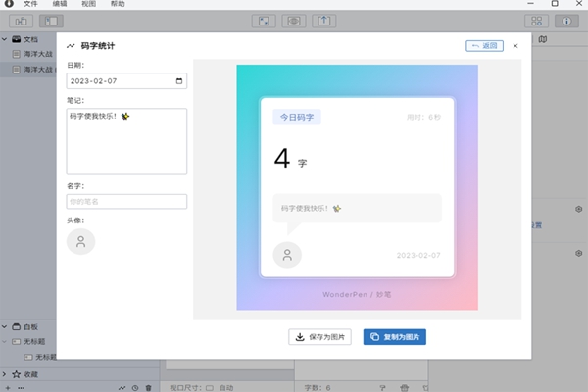This screenshot has height=392, width=588.
Task: Click the 笔记 text area
Action: pos(126,141)
